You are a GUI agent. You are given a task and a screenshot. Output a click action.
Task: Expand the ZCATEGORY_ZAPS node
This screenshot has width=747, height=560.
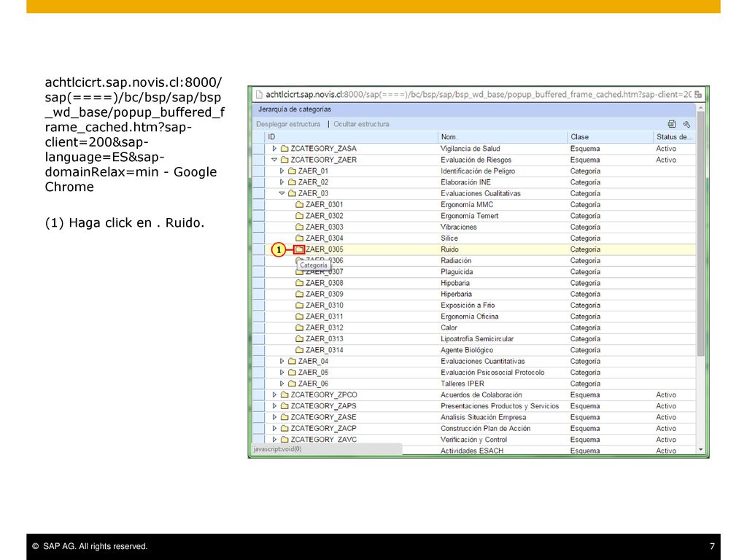[274, 405]
